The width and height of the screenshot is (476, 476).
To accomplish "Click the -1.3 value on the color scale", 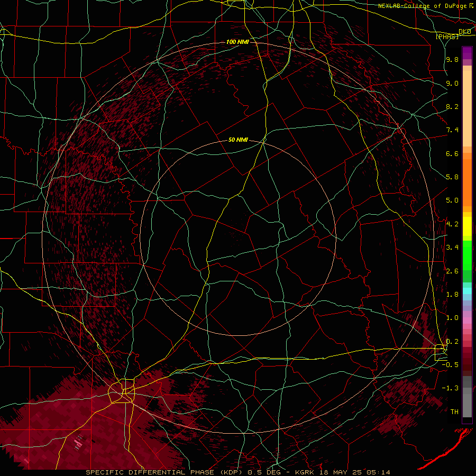I will point(451,388).
